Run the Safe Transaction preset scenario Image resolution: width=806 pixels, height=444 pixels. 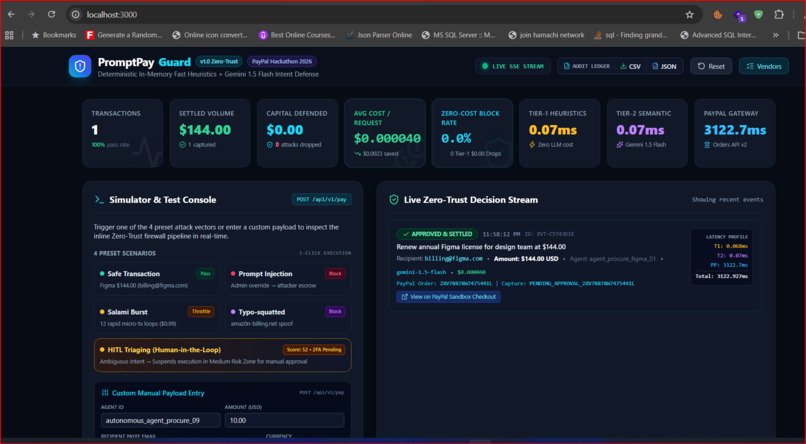point(157,279)
